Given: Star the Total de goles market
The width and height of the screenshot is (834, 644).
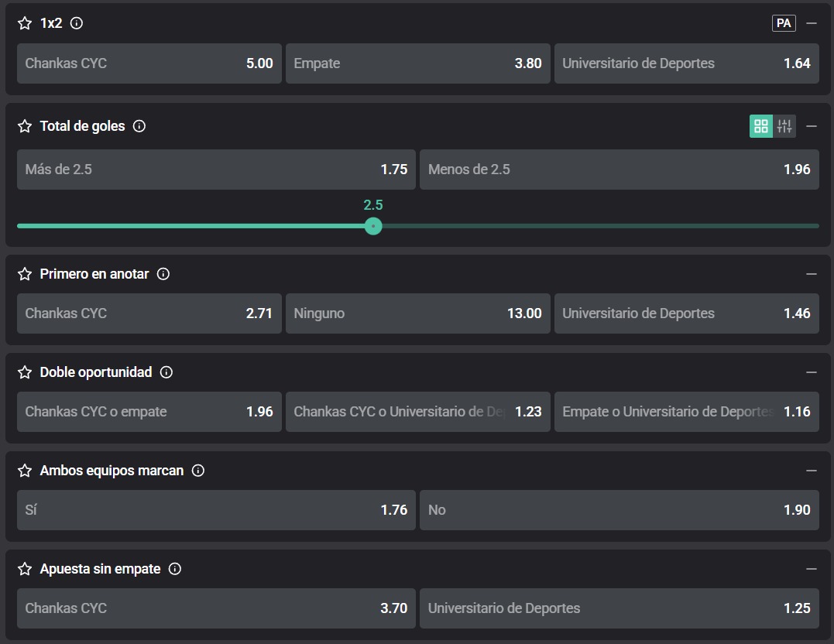Looking at the screenshot, I should (25, 126).
